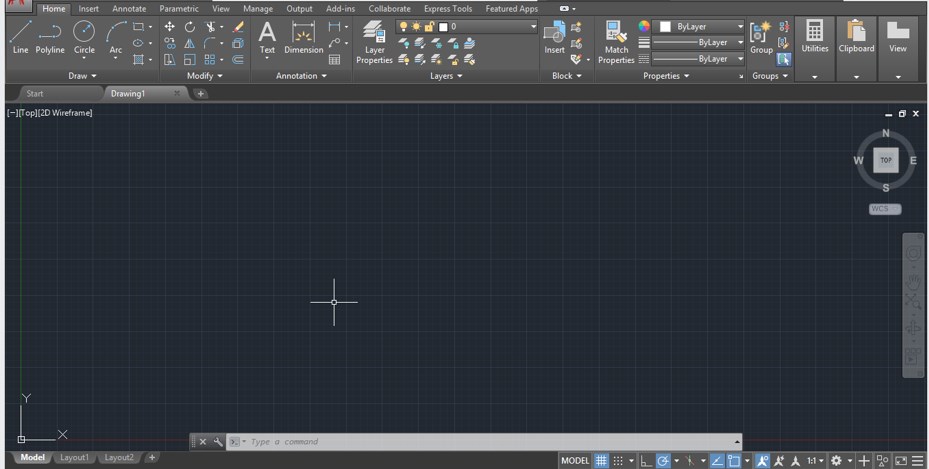Expand the Draw panel flyout

click(x=83, y=76)
